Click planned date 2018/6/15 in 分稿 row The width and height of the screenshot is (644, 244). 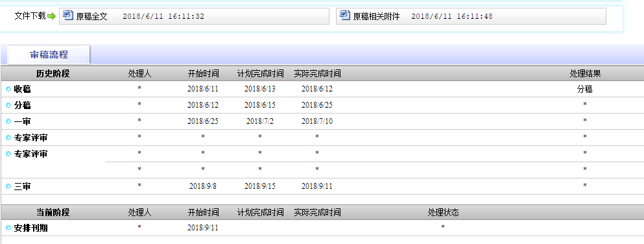point(260,105)
